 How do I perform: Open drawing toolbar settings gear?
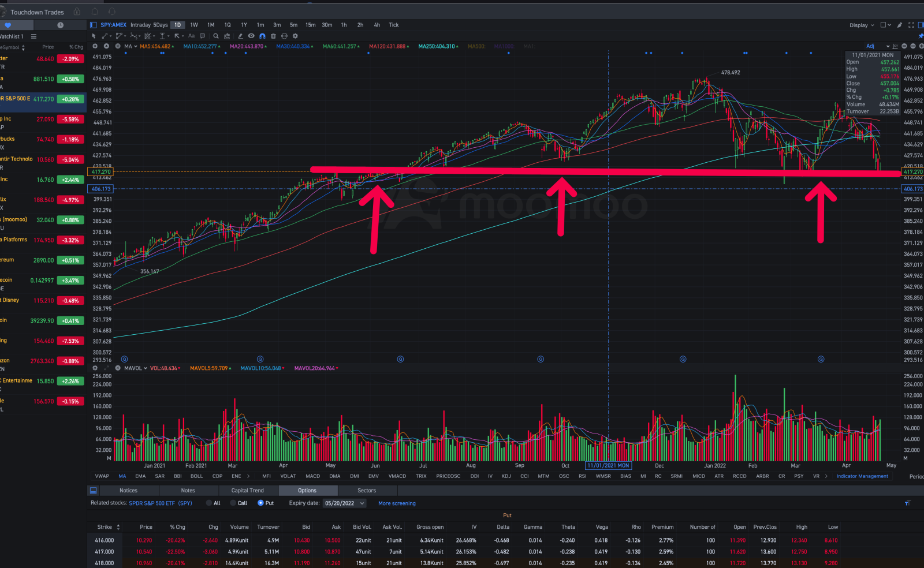coord(295,36)
